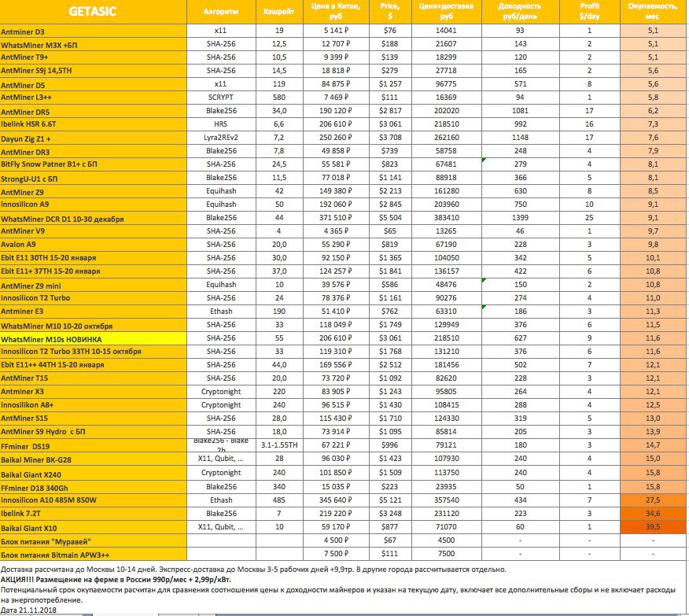Select the FFminer D18 340Gh cell
Viewport: 689px width, 616px height.
pos(93,487)
